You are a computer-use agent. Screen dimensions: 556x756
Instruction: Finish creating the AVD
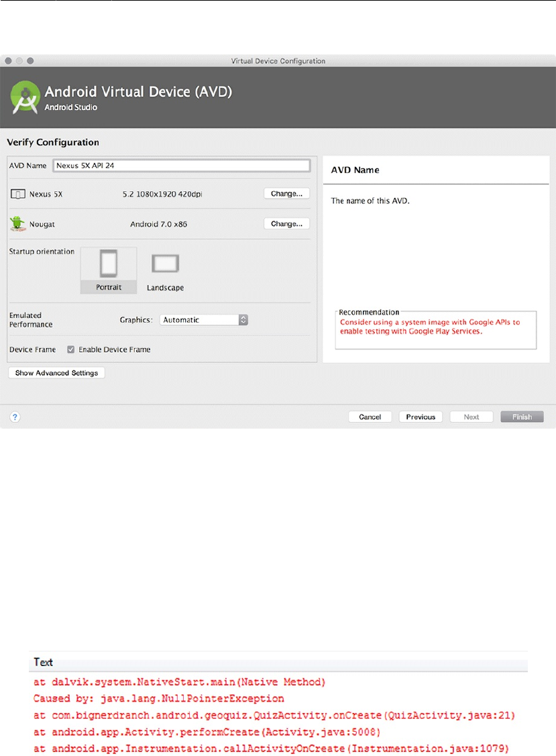click(522, 417)
